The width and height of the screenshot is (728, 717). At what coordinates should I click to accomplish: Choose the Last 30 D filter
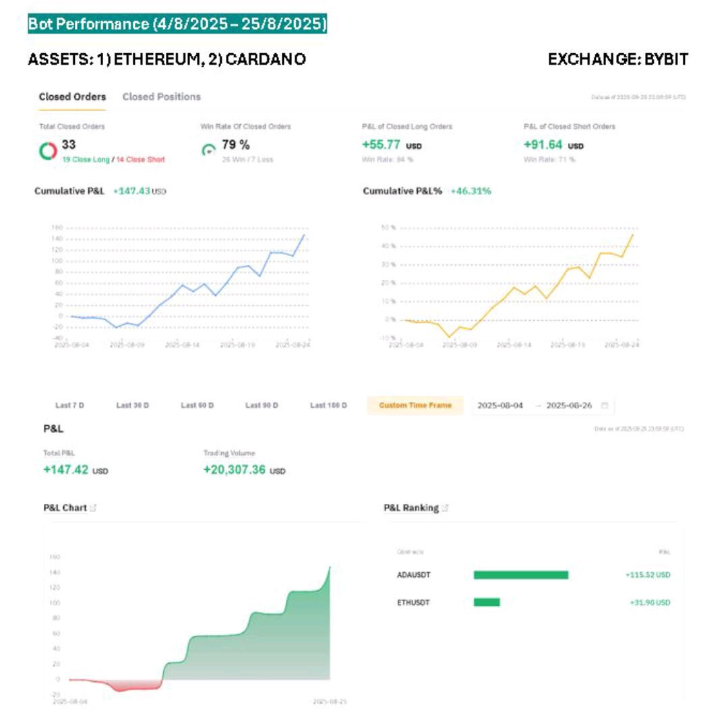point(132,405)
